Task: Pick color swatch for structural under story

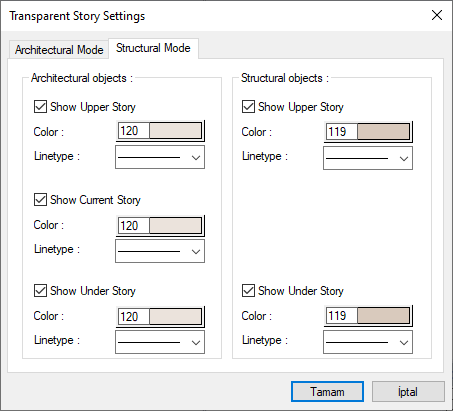Action: click(x=383, y=316)
